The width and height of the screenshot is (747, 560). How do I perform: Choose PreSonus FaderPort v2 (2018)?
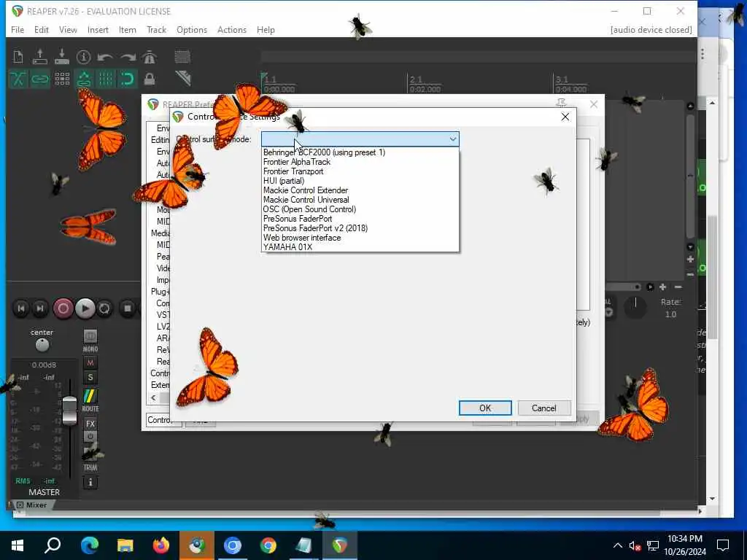coord(360,228)
